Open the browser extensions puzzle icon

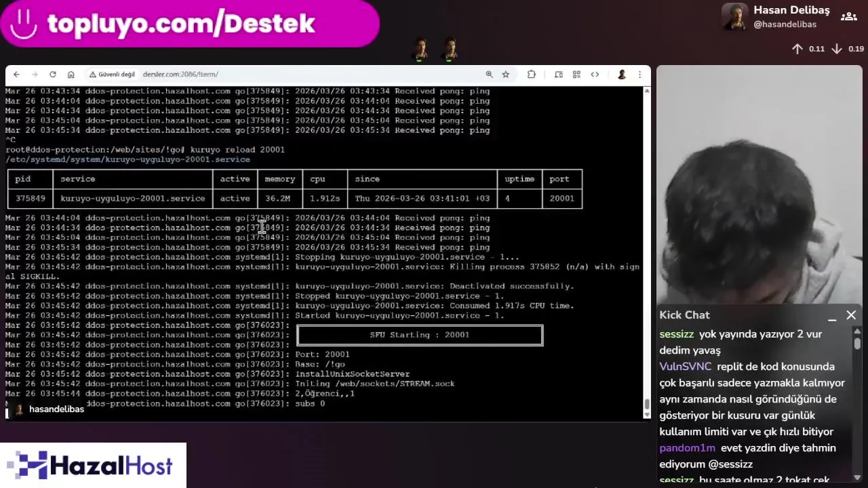(531, 75)
